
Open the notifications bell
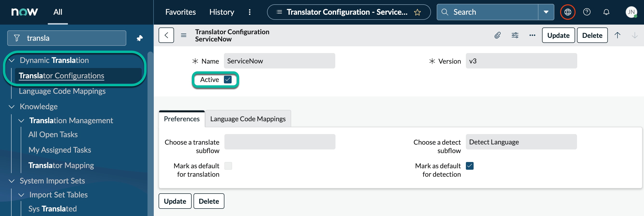[606, 12]
